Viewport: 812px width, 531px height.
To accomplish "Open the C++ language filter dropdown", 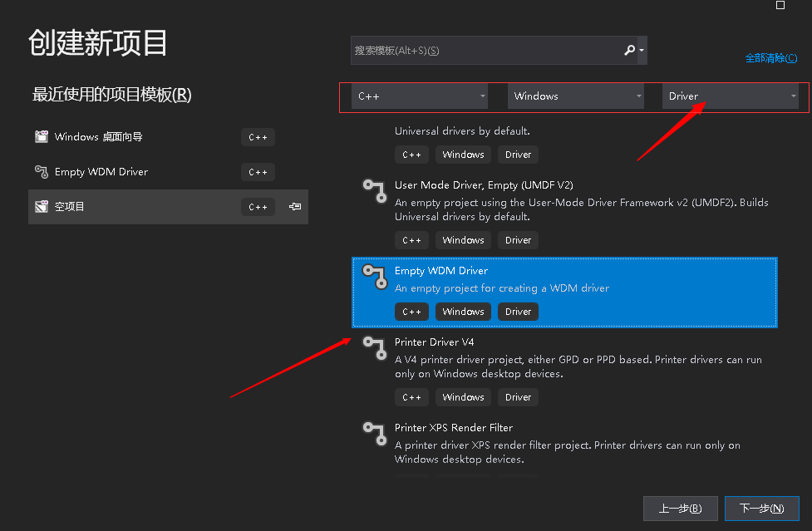I will 420,96.
